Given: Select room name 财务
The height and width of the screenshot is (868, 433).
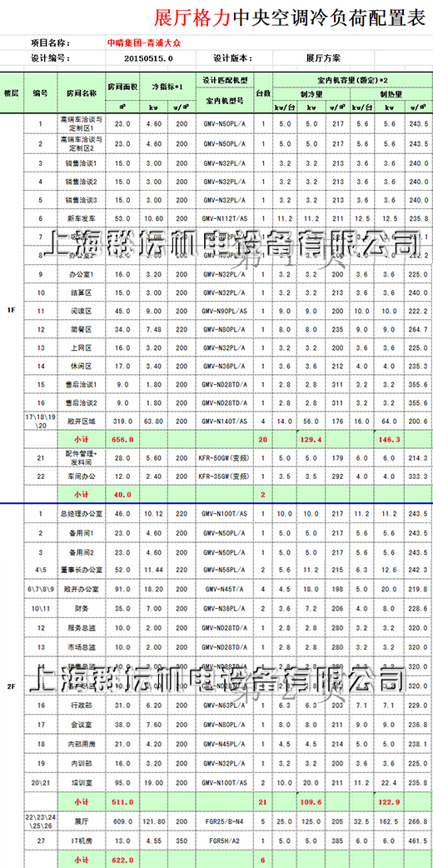Looking at the screenshot, I should click(x=81, y=608).
